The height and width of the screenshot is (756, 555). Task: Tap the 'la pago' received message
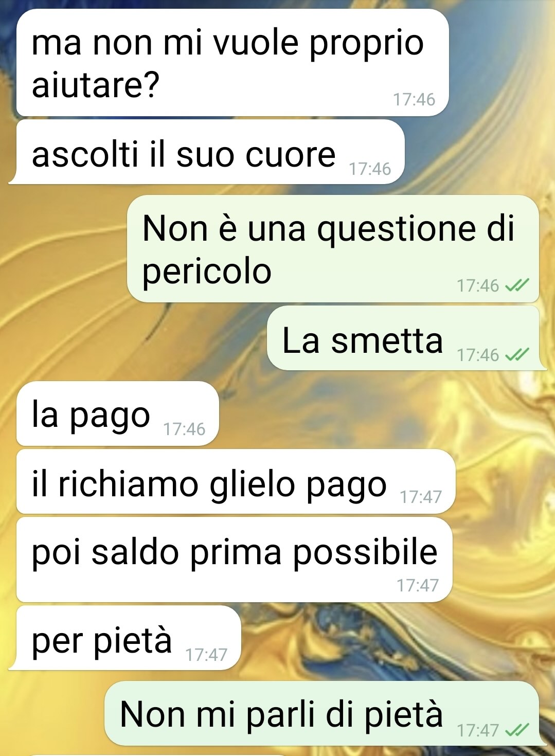pyautogui.click(x=118, y=413)
